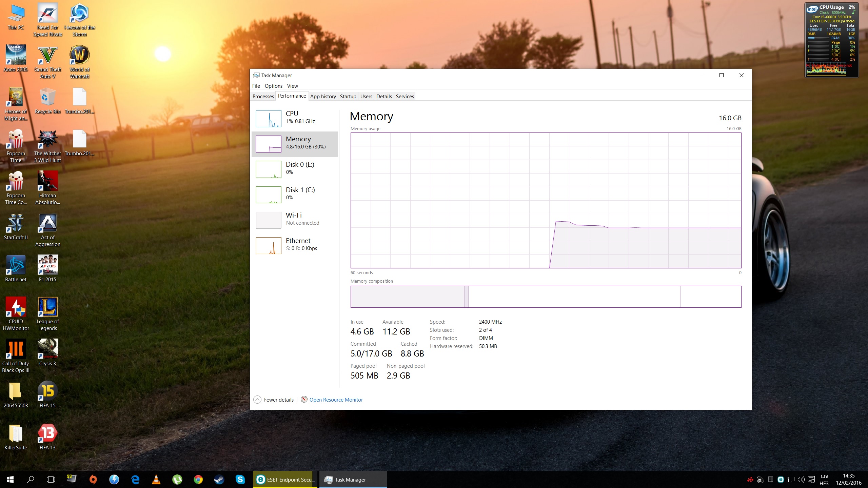Switch to the Details tab
Viewport: 868px width, 488px height.
(384, 97)
